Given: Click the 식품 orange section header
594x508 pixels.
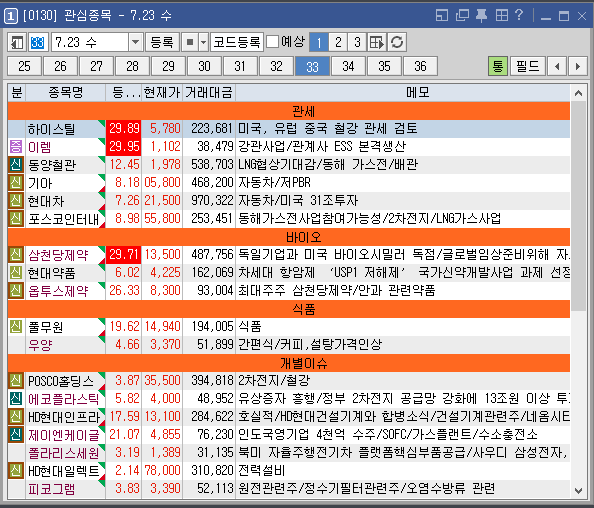Looking at the screenshot, I should coord(289,309).
